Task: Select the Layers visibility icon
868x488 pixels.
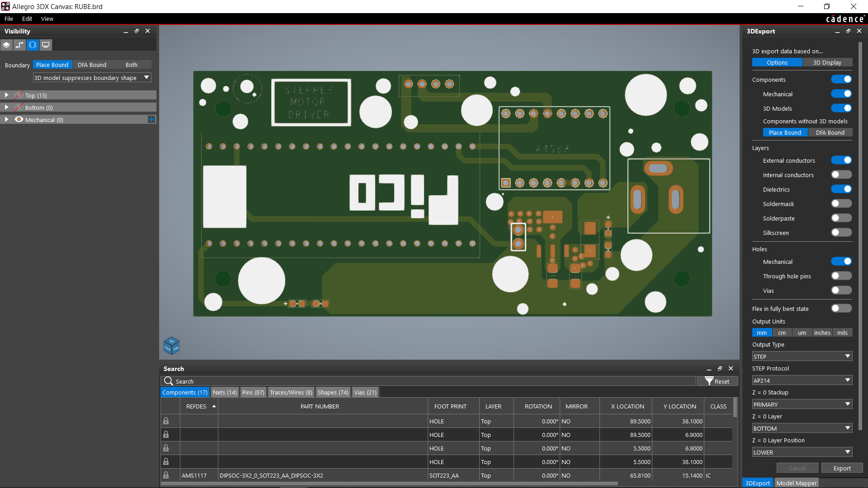Action: tap(6, 45)
